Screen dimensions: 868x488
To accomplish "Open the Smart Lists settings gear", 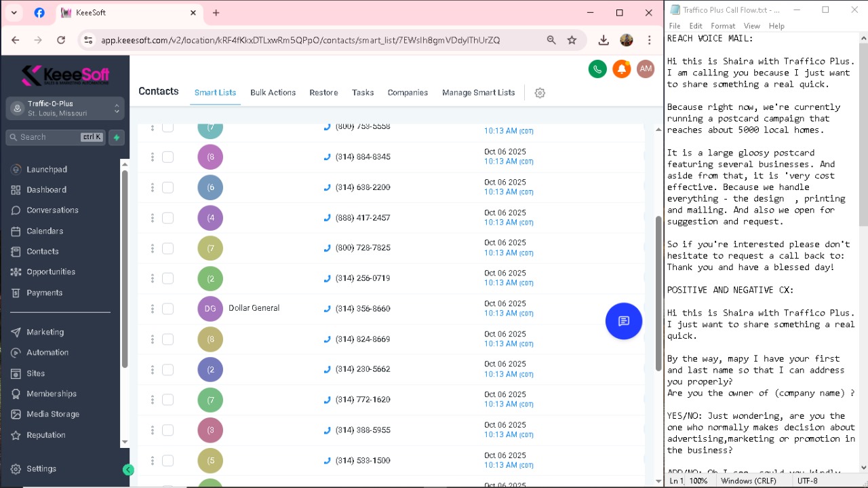I will [540, 93].
